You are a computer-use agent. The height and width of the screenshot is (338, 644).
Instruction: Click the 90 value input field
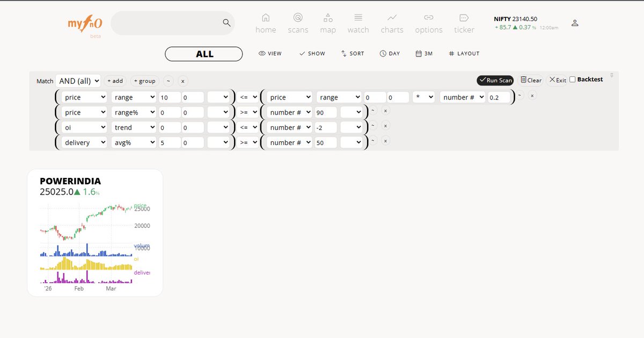pyautogui.click(x=326, y=112)
